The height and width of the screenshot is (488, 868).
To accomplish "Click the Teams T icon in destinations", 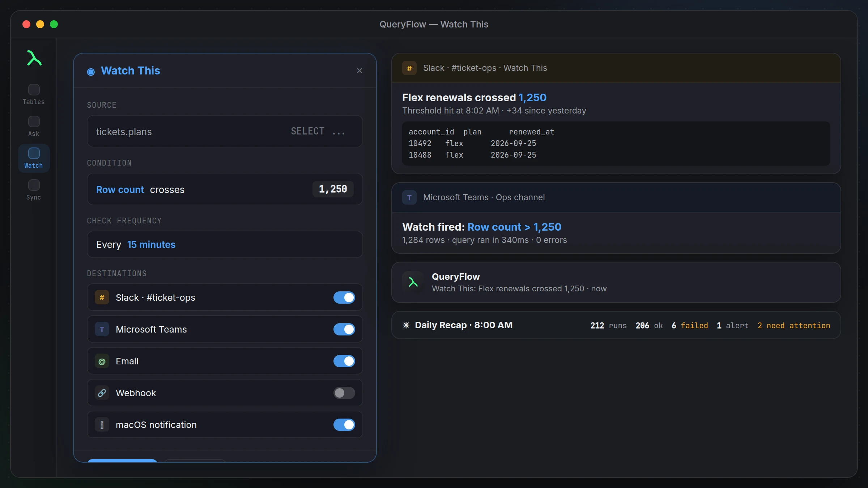I will [102, 329].
